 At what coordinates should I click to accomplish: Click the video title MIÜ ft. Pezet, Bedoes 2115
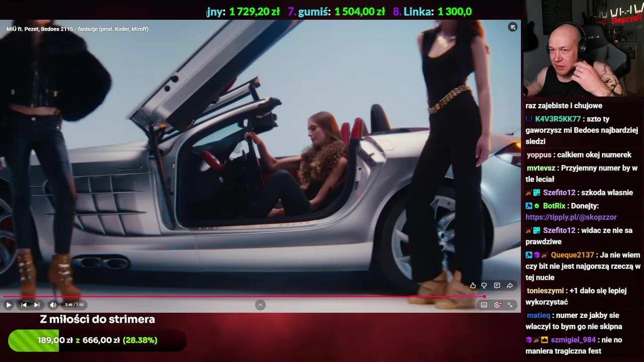point(77,29)
